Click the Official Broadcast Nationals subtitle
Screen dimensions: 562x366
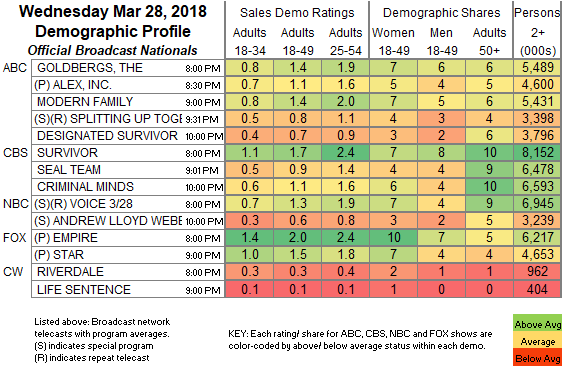112,50
